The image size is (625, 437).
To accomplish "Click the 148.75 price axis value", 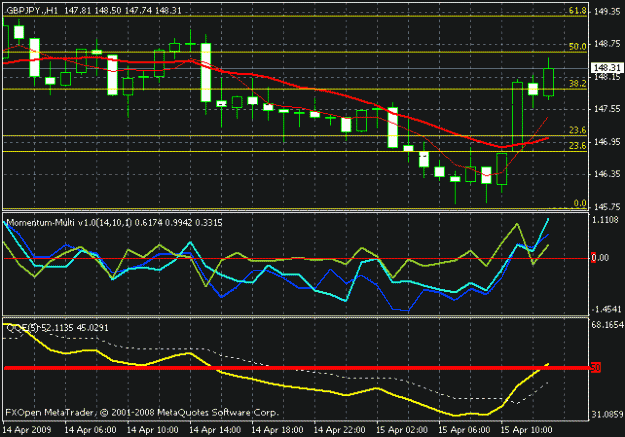I will pos(607,44).
